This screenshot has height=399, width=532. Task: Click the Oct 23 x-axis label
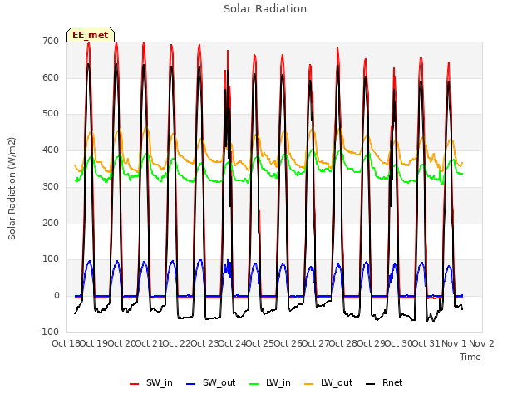tap(205, 343)
